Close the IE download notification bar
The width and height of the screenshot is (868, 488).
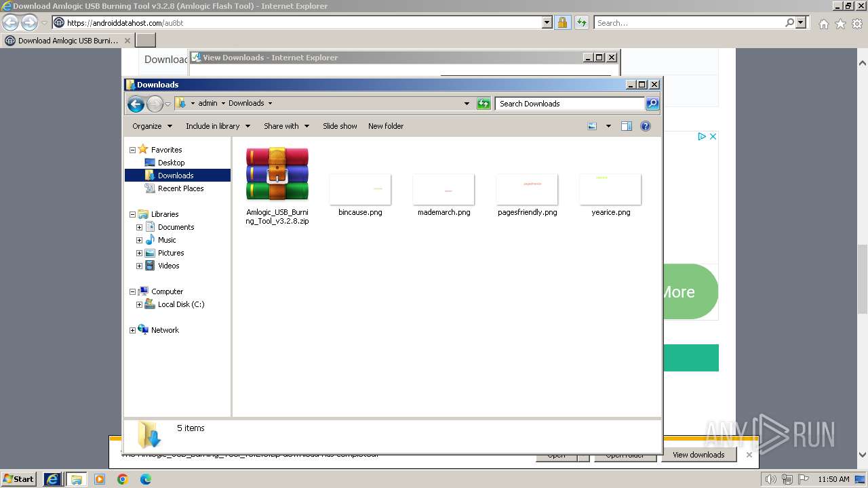click(749, 455)
